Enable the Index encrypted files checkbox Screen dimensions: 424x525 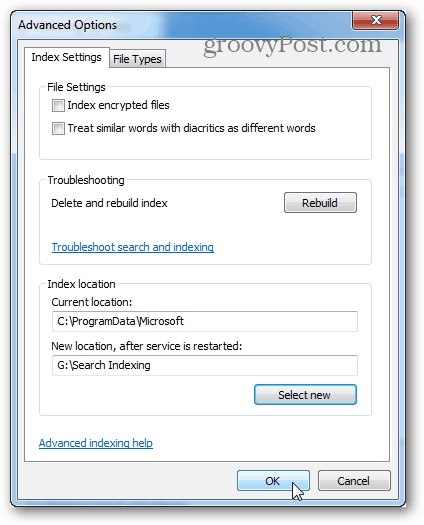58,105
